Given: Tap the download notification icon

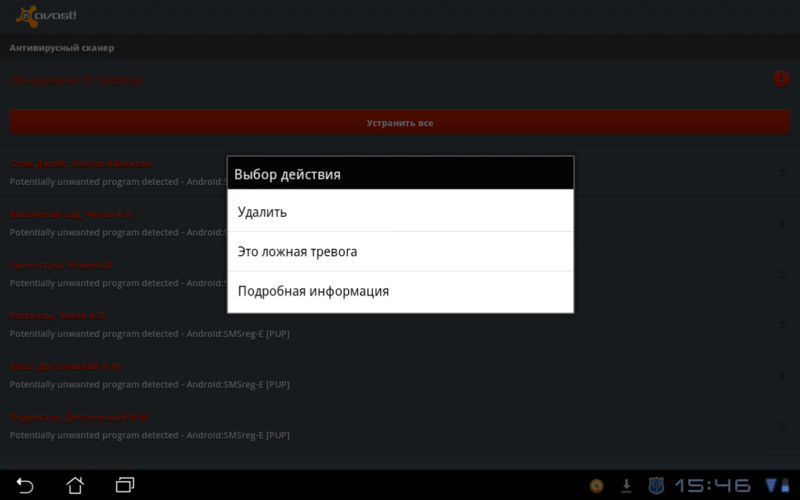Looking at the screenshot, I should click(x=626, y=486).
